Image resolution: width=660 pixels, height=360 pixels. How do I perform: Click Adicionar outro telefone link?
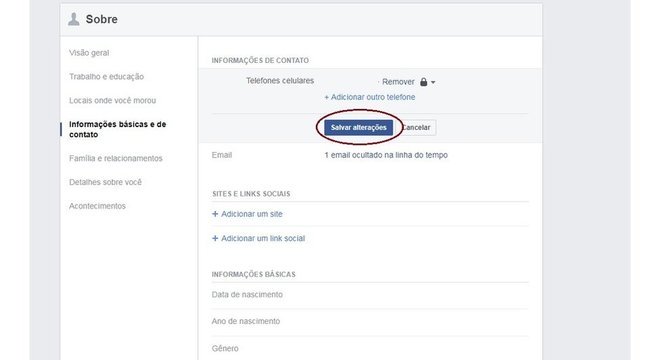tap(370, 97)
